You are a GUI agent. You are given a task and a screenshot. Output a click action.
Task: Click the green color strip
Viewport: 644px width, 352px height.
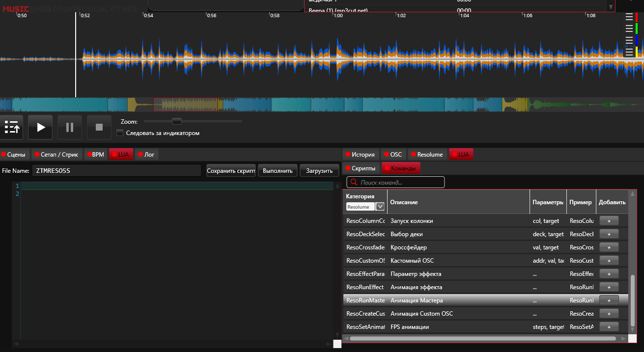pyautogui.click(x=637, y=28)
